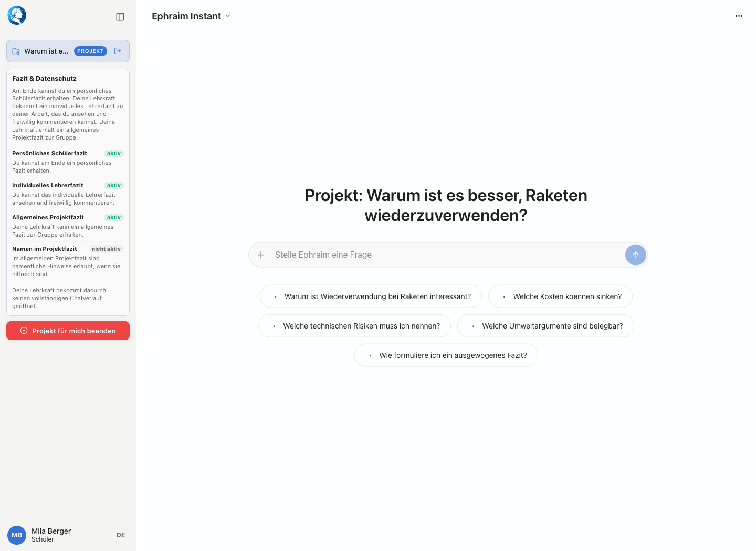Click the leave project arrow icon
756x551 pixels.
118,51
